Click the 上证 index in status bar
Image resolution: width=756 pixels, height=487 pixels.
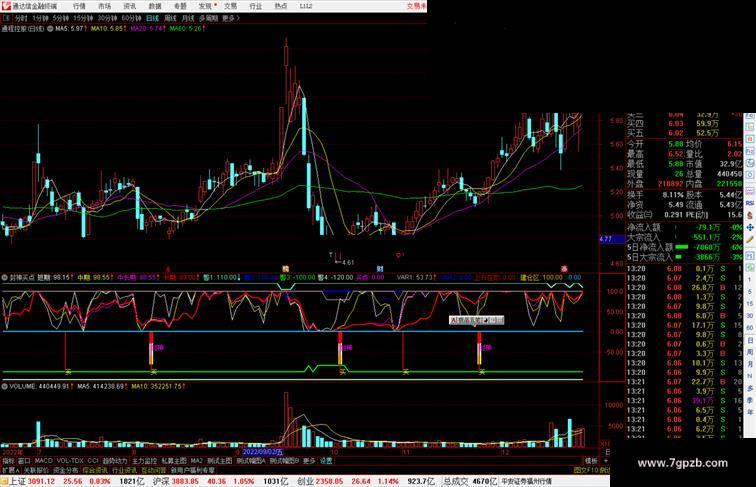tap(18, 481)
